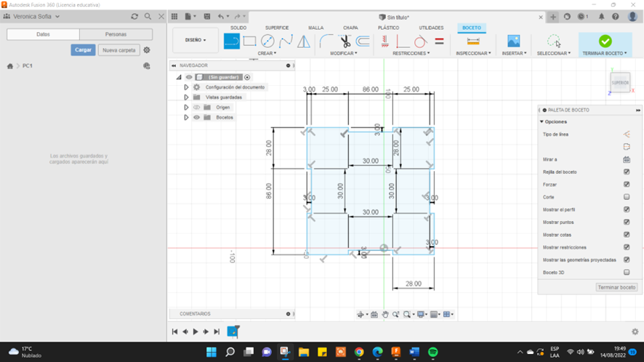The width and height of the screenshot is (644, 362).
Task: Apply perpendicular constraint
Action: point(402,41)
